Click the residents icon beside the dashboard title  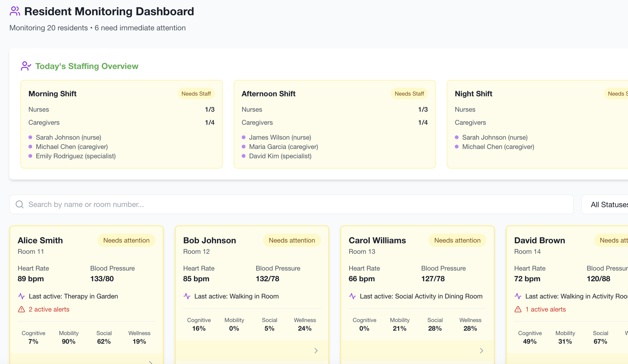15,11
